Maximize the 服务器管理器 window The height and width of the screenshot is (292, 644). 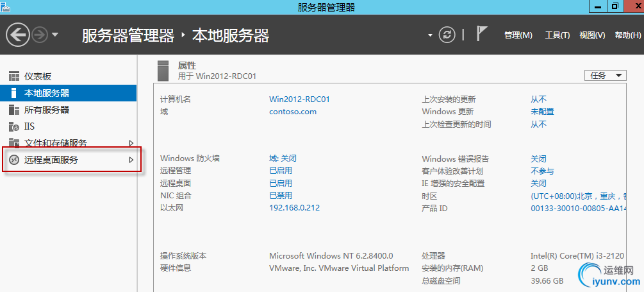point(615,6)
